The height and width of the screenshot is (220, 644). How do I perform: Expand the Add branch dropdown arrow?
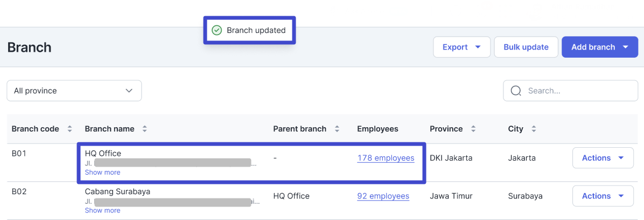tap(625, 47)
